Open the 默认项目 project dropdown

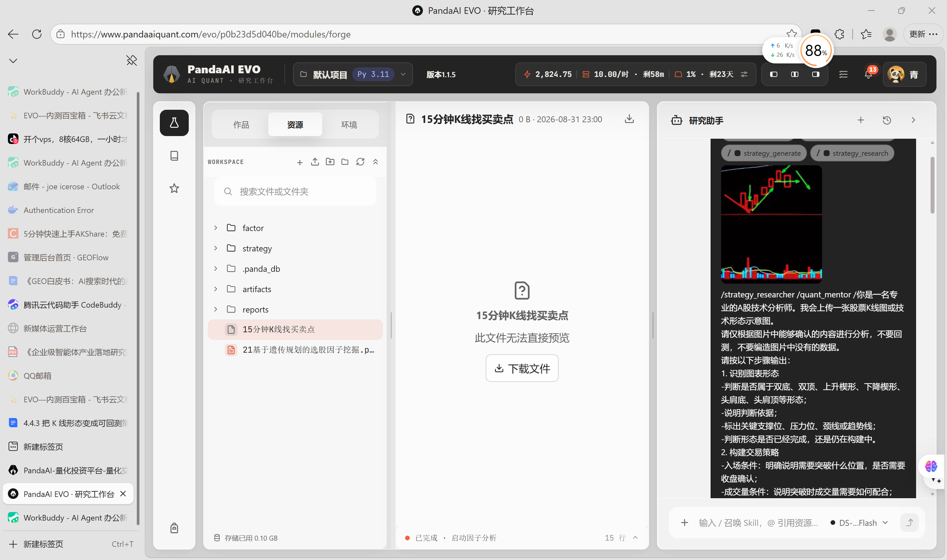tap(352, 74)
